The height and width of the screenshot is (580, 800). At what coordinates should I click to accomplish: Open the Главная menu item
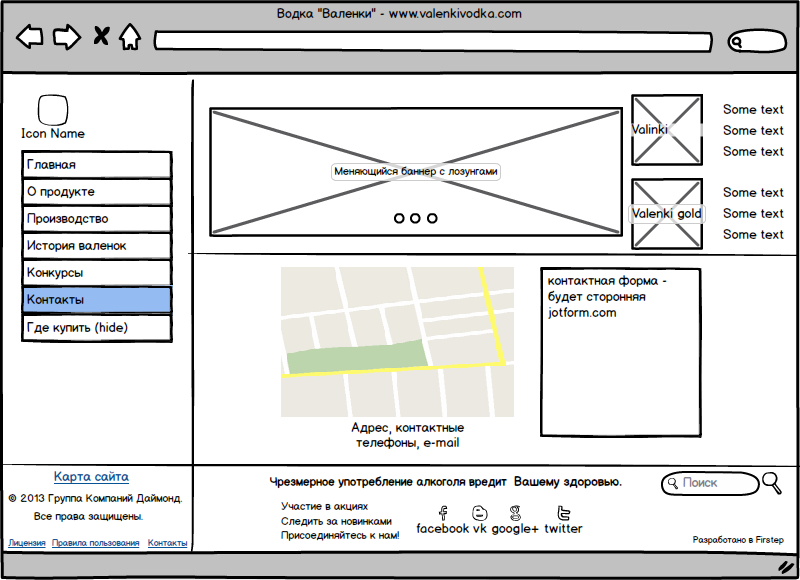[x=96, y=165]
